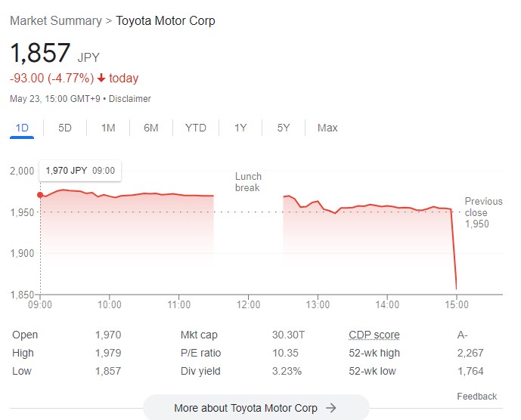521x420 pixels.
Task: Click the CDP score link
Action: (374, 335)
